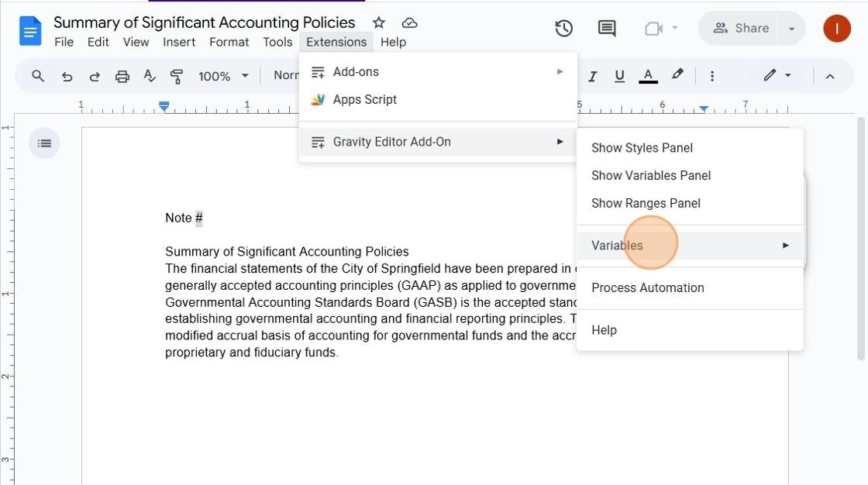Select Show Ranges Panel
Screen dimensions: 868x485
tap(690, 203)
